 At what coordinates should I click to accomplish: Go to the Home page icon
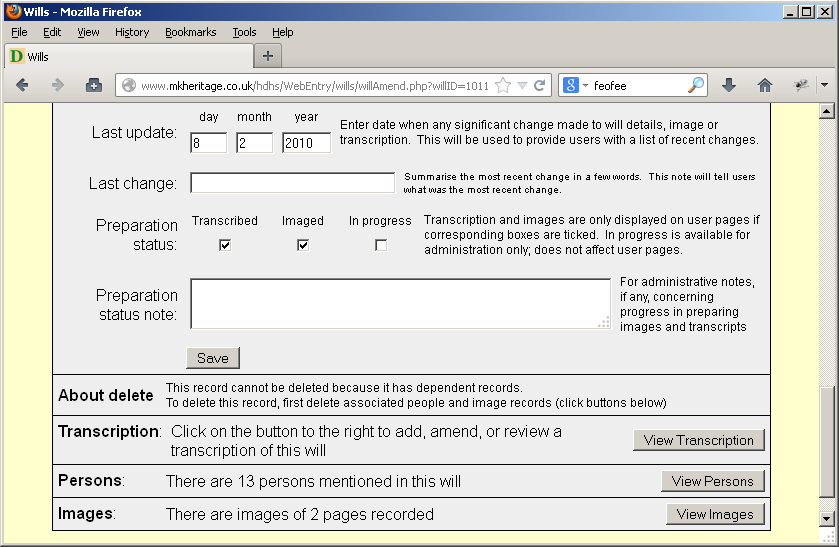[765, 86]
